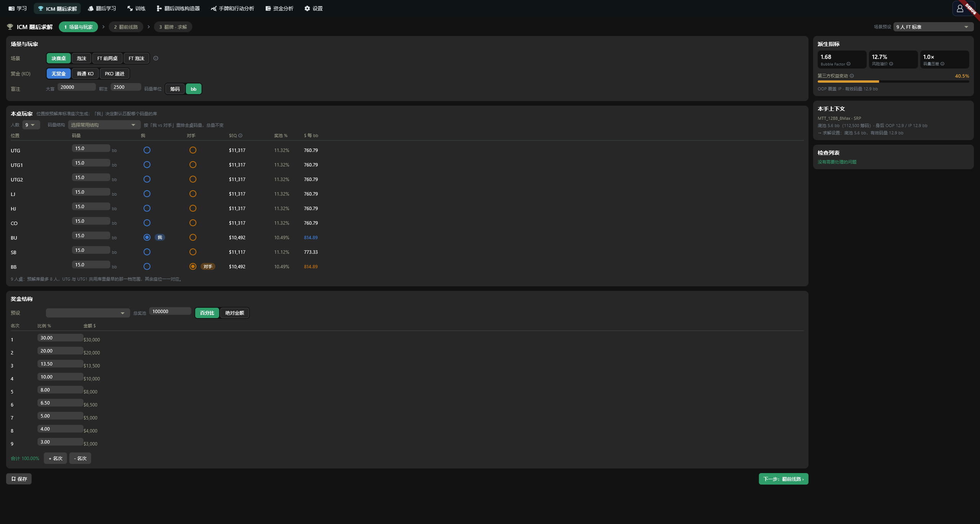Go to step 2 翻前线路
The image size is (980, 524).
(x=126, y=27)
